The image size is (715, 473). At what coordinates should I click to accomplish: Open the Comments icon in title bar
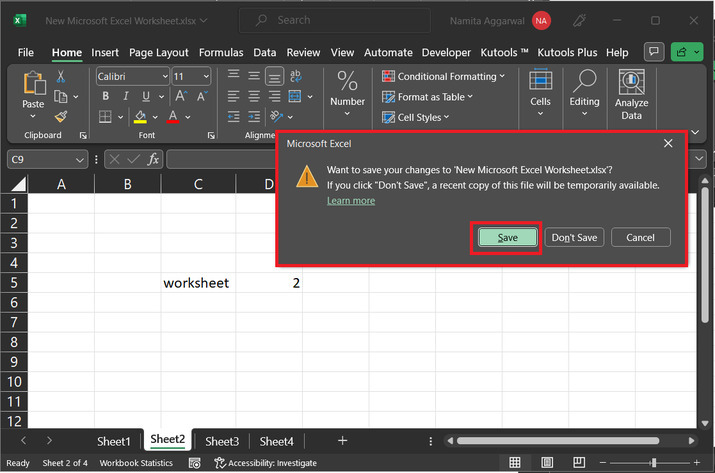655,52
